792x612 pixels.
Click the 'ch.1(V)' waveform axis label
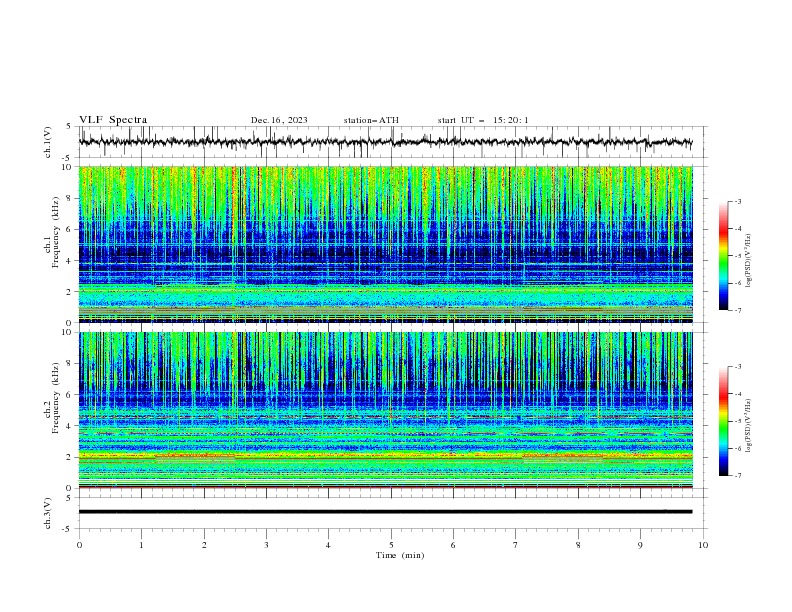coord(48,142)
